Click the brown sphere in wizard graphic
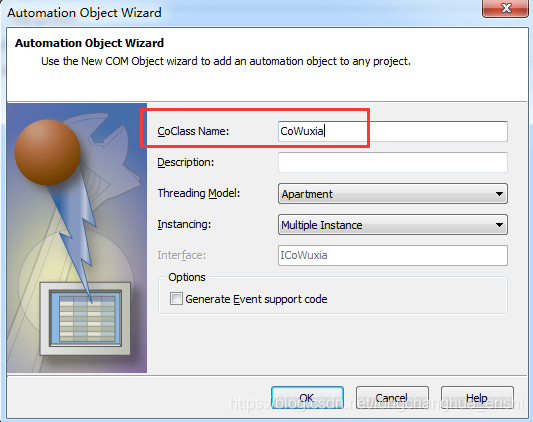 pyautogui.click(x=47, y=152)
